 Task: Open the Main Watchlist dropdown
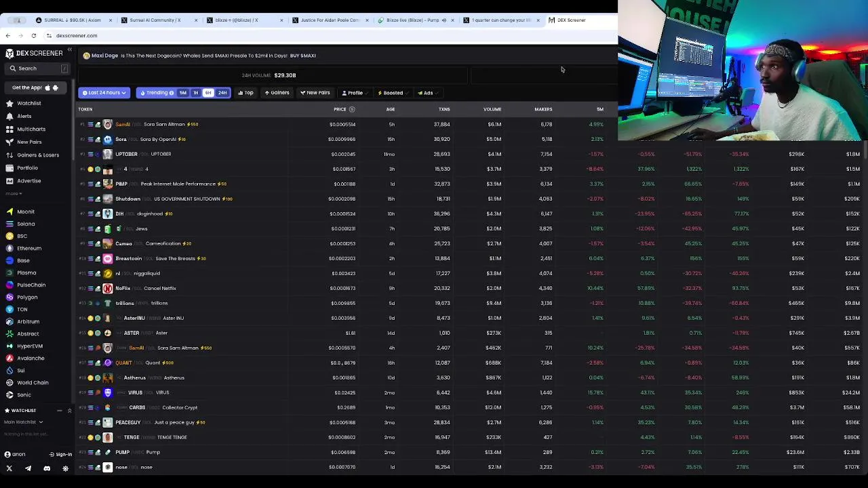click(24, 422)
